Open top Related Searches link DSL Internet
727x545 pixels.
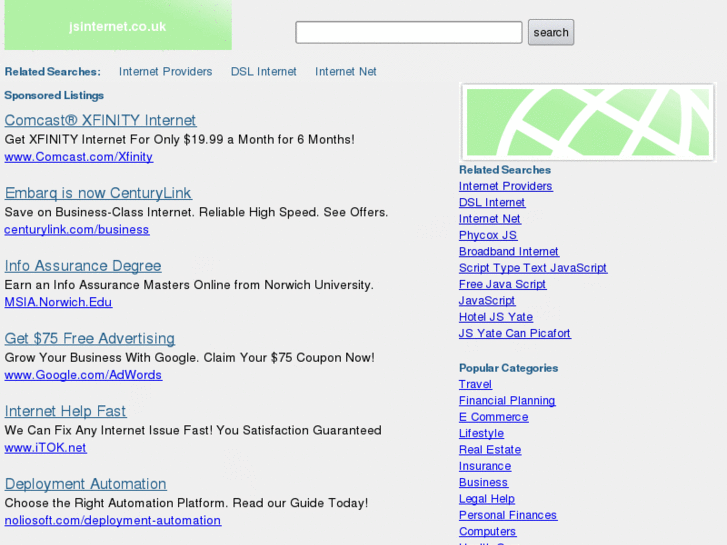click(263, 71)
